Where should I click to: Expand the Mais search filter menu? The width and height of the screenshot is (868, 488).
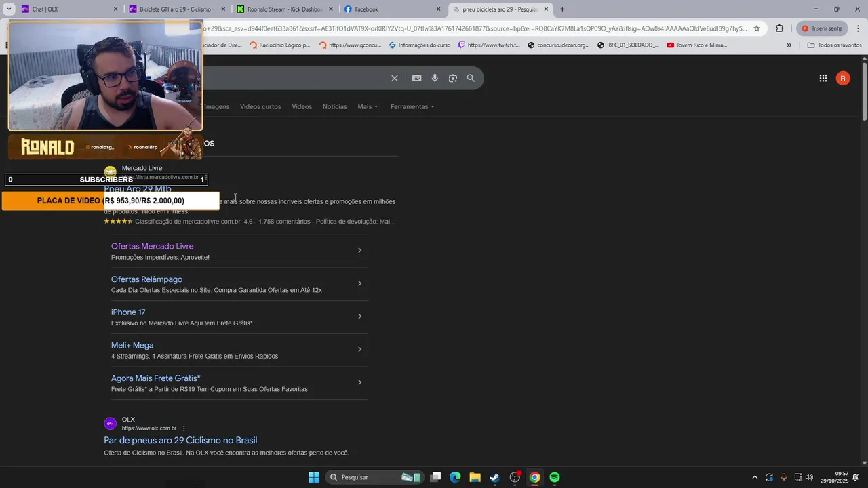coord(368,106)
